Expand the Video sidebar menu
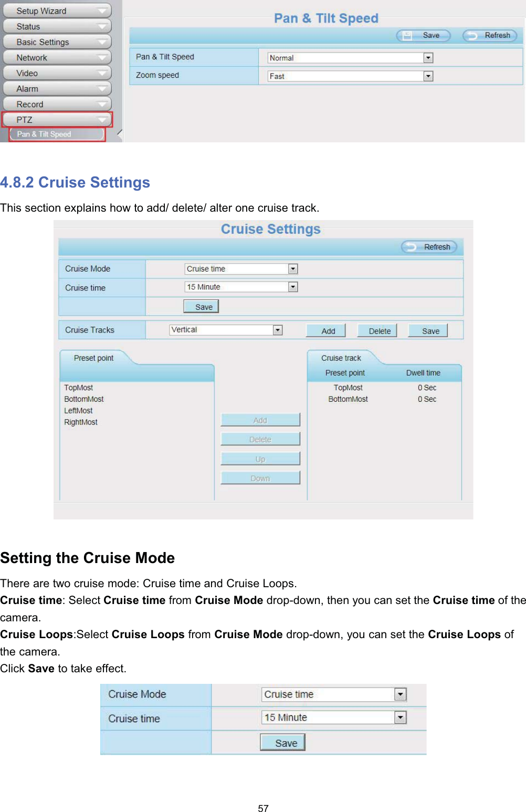This screenshot has height=812, width=526. point(57,73)
